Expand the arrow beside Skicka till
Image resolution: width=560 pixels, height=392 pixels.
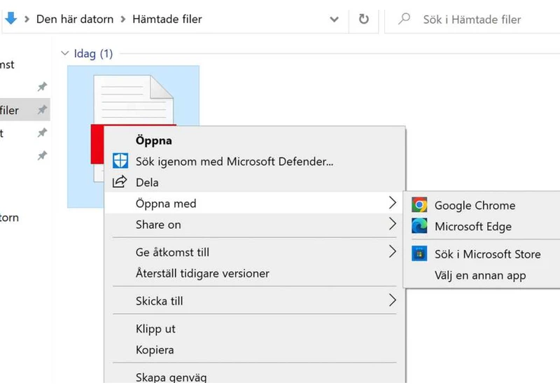point(393,300)
